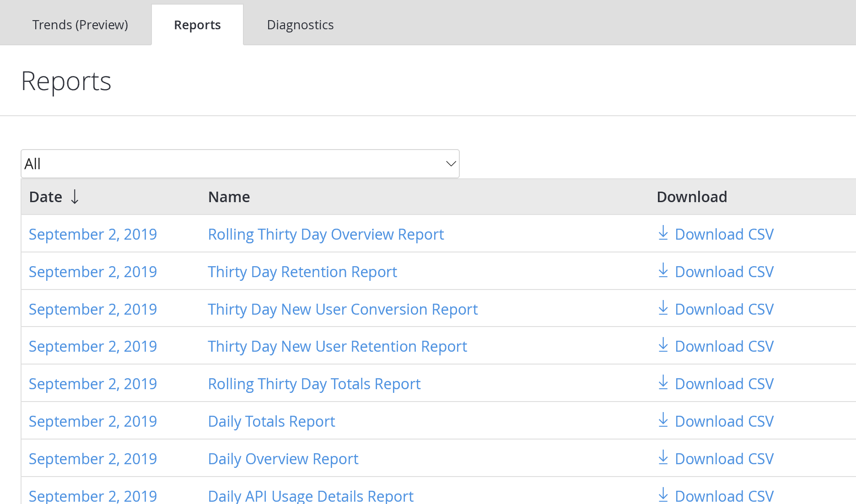Select the September 2, 2019 date for Daily Totals Report
856x504 pixels.
(93, 421)
